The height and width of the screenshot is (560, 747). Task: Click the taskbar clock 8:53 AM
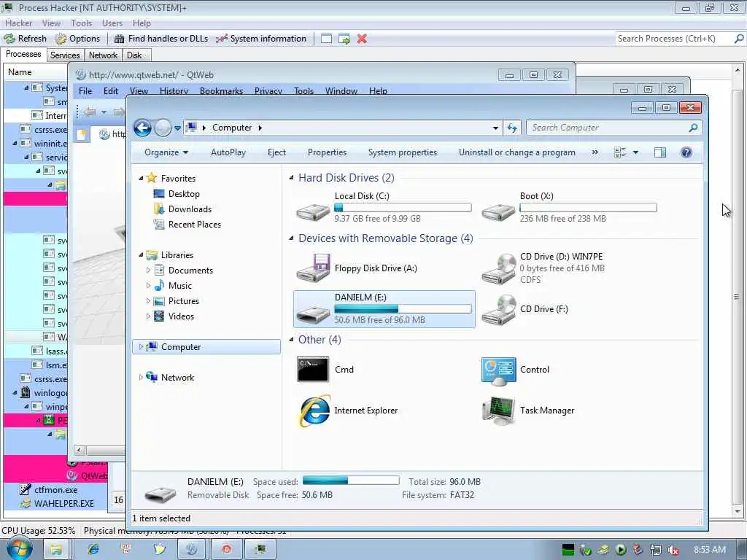(710, 550)
